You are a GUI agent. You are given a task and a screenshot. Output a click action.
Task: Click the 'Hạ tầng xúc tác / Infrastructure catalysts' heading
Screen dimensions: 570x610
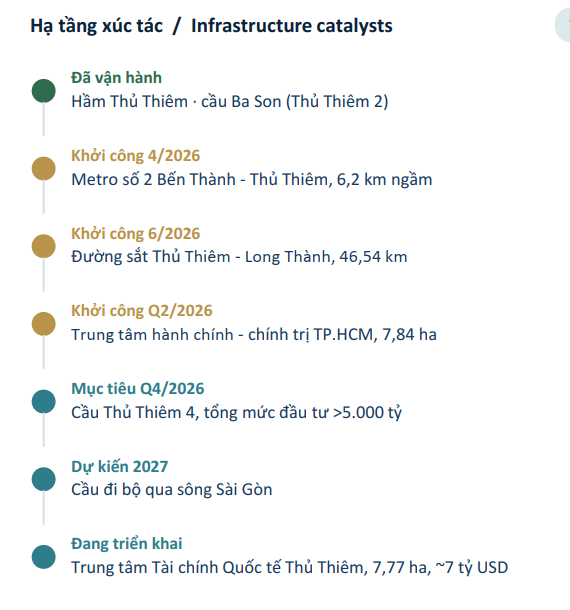(211, 26)
